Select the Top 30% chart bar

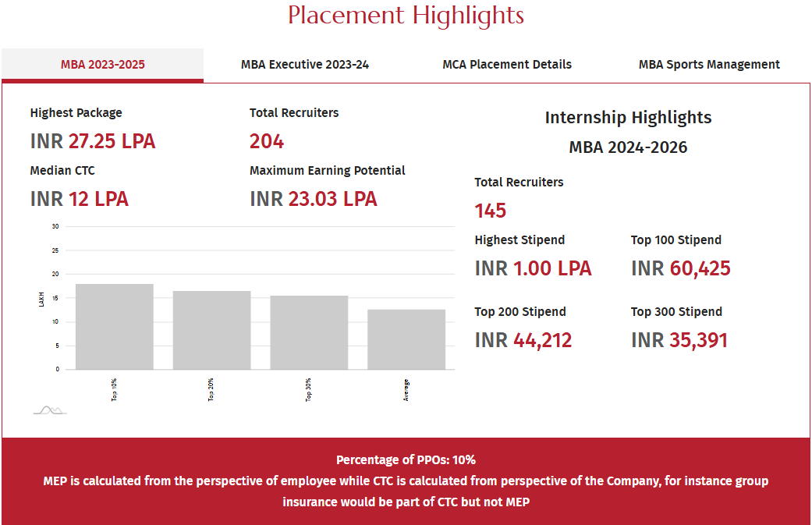coord(309,332)
